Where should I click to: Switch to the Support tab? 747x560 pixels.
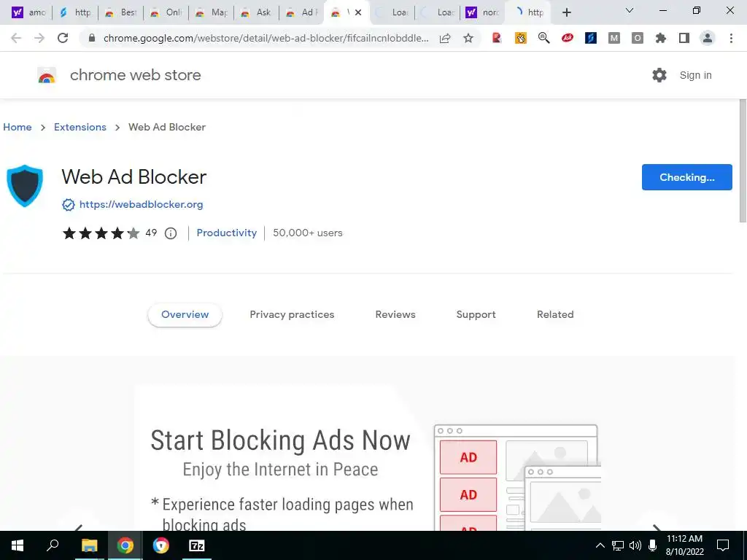coord(476,315)
